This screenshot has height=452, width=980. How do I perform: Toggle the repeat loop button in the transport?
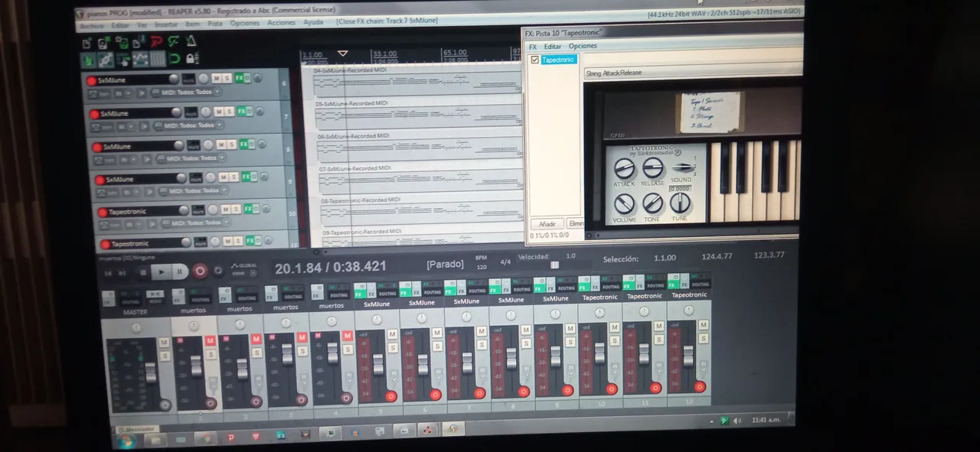tap(218, 271)
